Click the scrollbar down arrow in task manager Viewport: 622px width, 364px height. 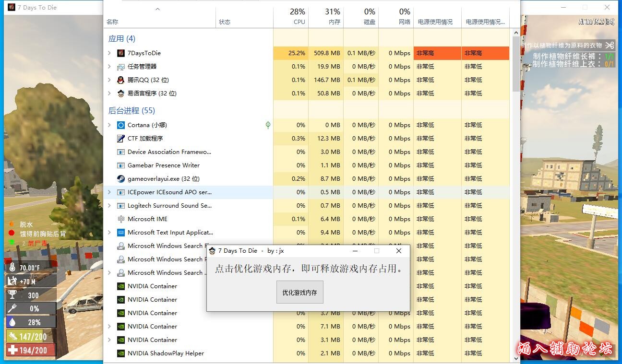(x=516, y=358)
